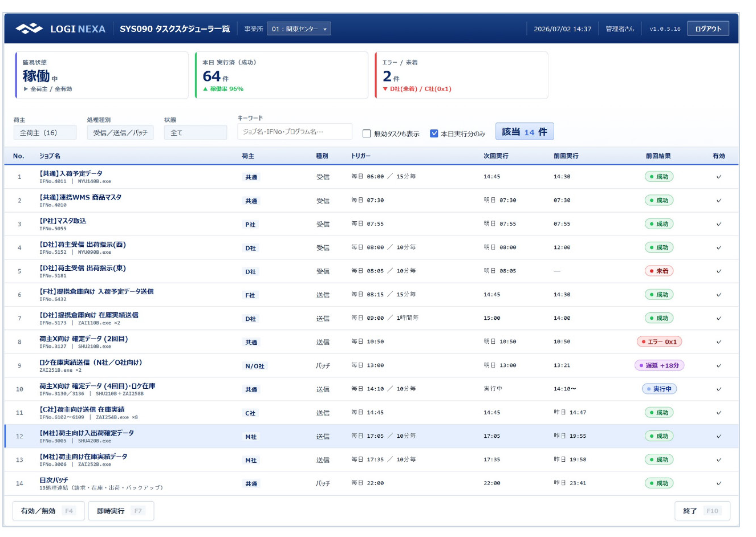
Task: Open the 状態 全て filter
Action: [196, 133]
